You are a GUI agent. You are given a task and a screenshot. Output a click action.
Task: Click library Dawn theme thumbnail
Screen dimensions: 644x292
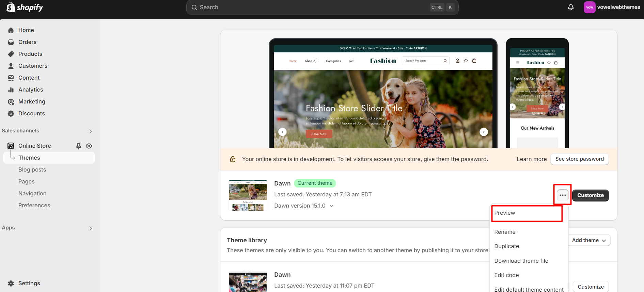pos(248,282)
